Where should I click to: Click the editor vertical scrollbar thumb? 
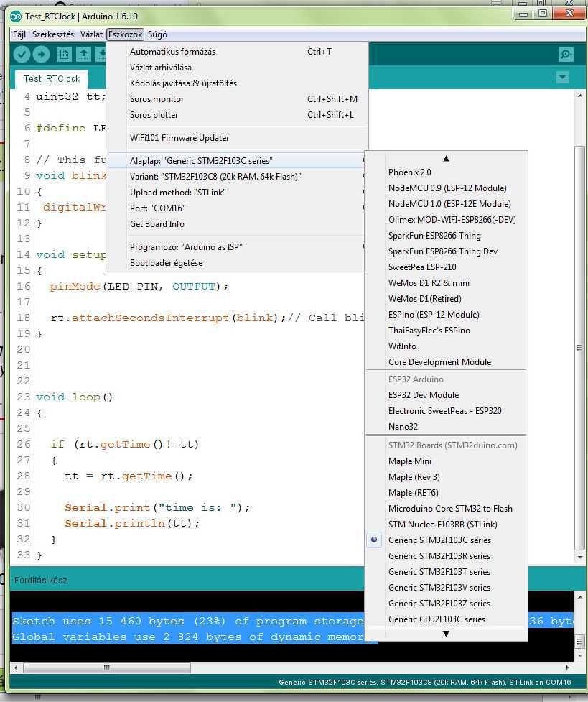point(579,348)
